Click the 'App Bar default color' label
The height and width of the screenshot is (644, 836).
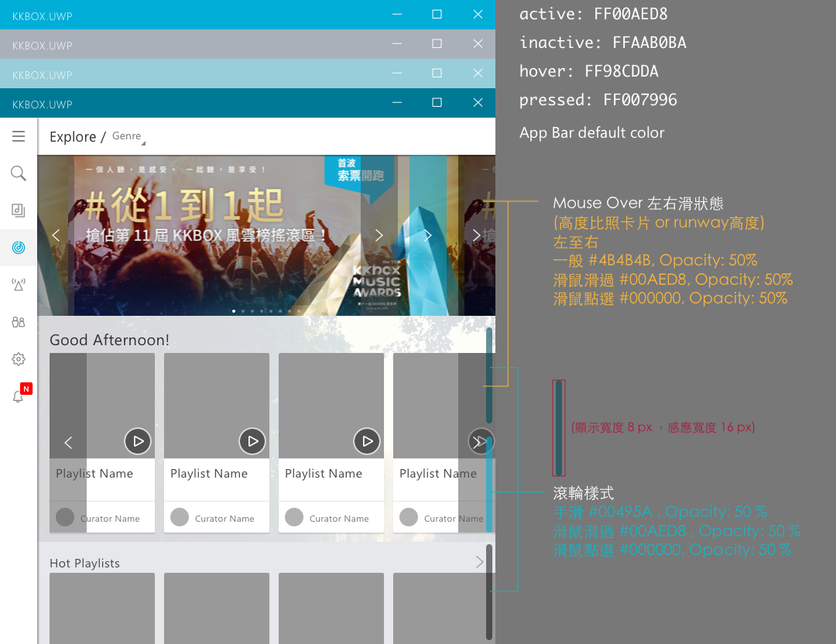pyautogui.click(x=592, y=132)
